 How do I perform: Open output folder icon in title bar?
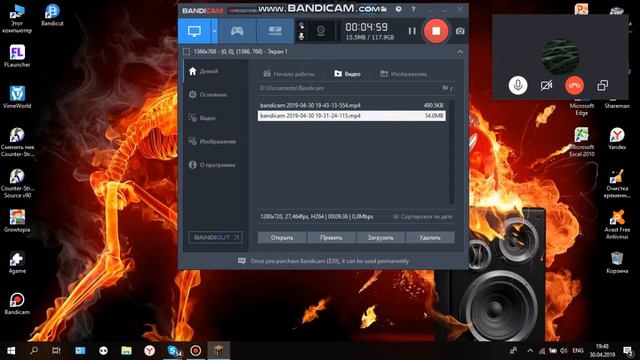[x=384, y=9]
